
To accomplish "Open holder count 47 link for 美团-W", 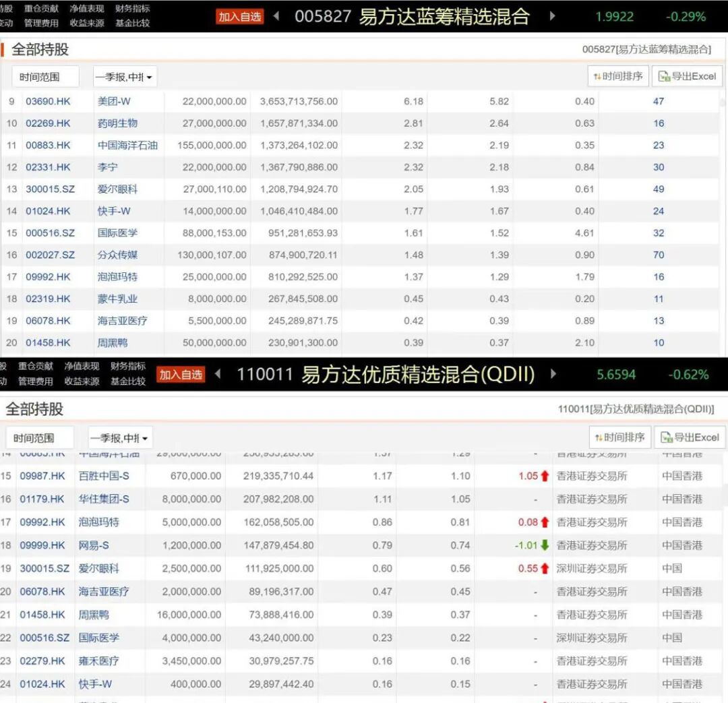I will coord(659,101).
